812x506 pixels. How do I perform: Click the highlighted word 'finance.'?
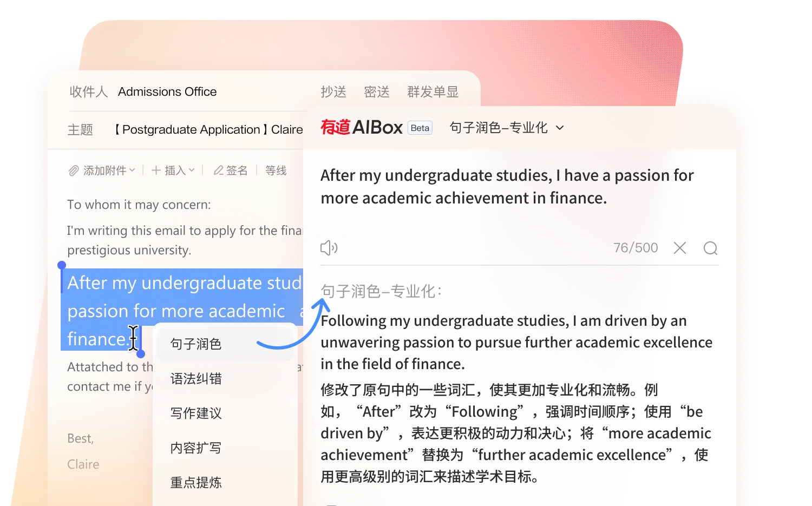(x=98, y=339)
